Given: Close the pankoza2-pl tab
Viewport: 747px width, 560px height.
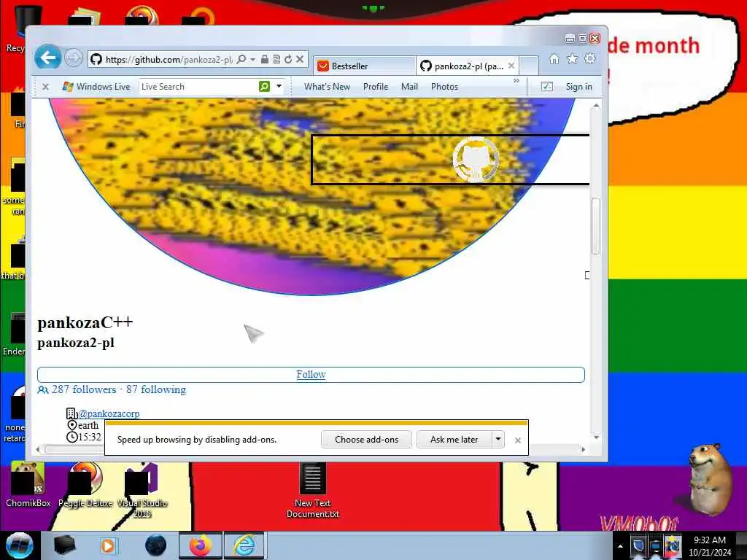Looking at the screenshot, I should point(511,66).
